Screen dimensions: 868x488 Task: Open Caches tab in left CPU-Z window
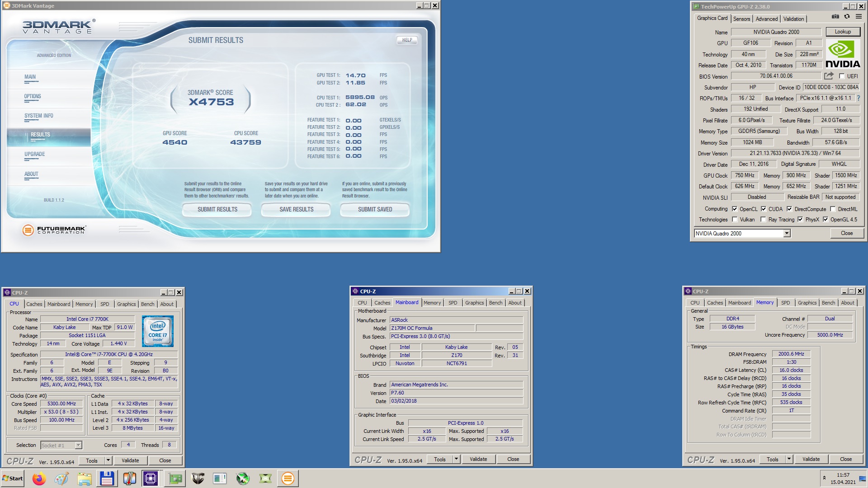click(34, 304)
